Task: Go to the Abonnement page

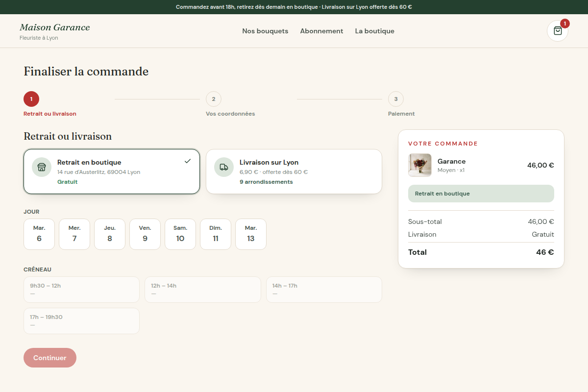Action: tap(321, 31)
